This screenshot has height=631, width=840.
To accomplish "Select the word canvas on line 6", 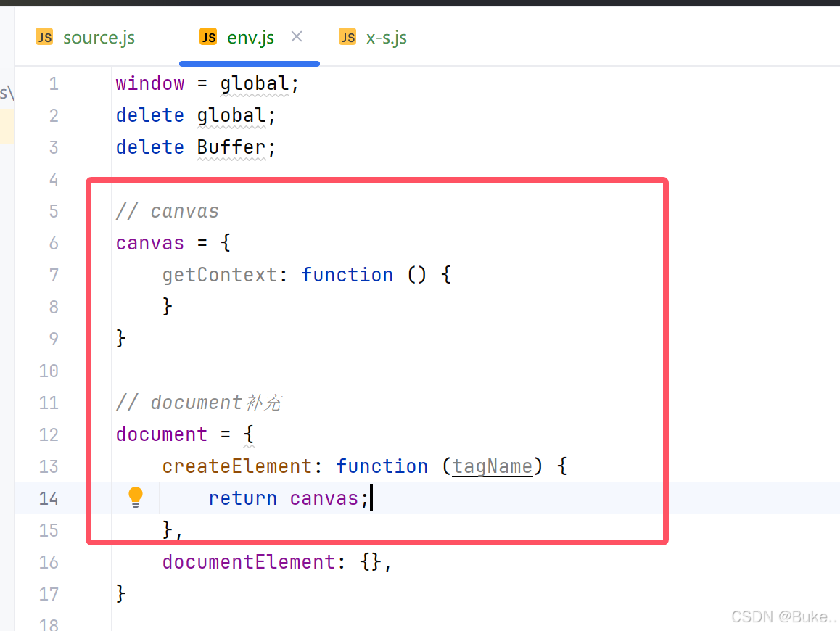I will click(x=149, y=242).
